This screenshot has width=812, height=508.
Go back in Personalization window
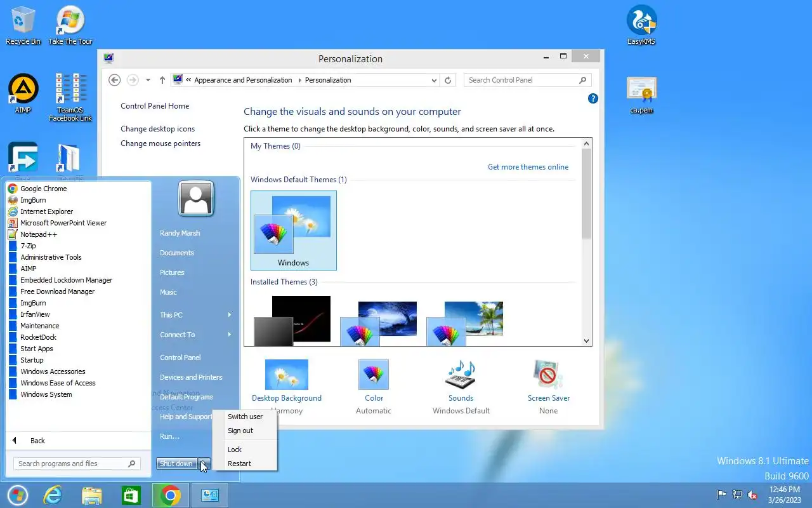click(114, 80)
